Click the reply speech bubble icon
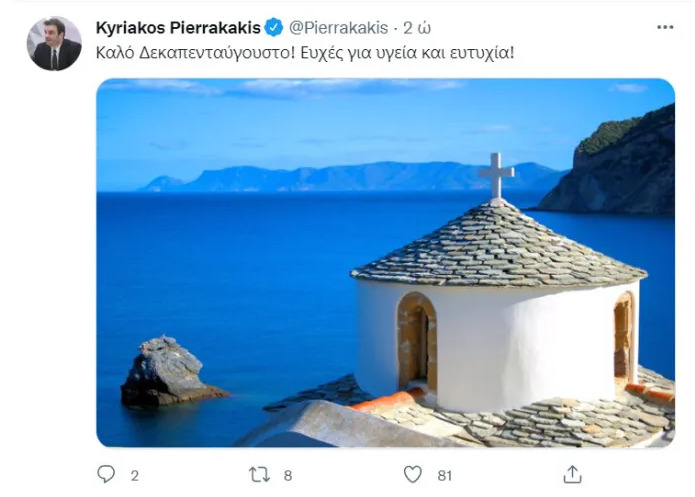Screen dimensions: 695x497 coord(106,474)
